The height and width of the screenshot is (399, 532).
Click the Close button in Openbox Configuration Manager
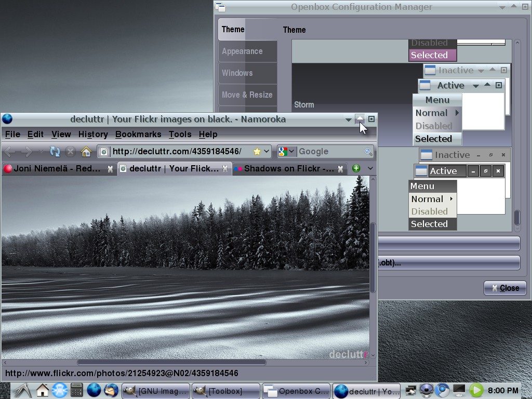(x=505, y=288)
